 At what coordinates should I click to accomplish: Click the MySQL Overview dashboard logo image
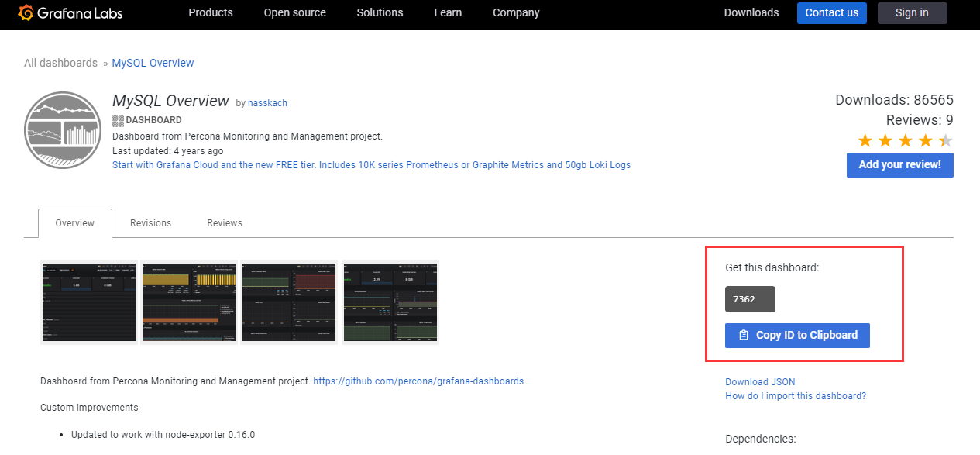coord(63,130)
